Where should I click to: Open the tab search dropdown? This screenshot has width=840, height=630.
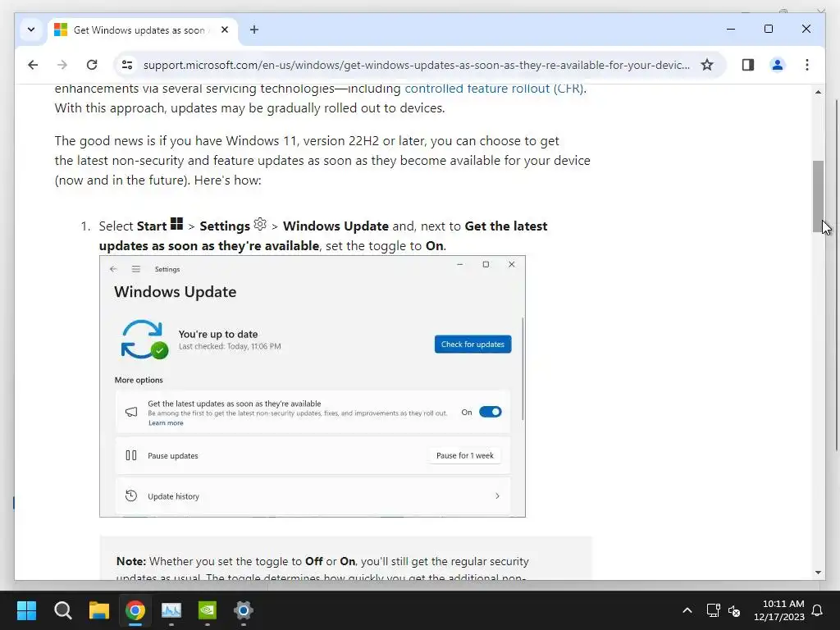31,30
